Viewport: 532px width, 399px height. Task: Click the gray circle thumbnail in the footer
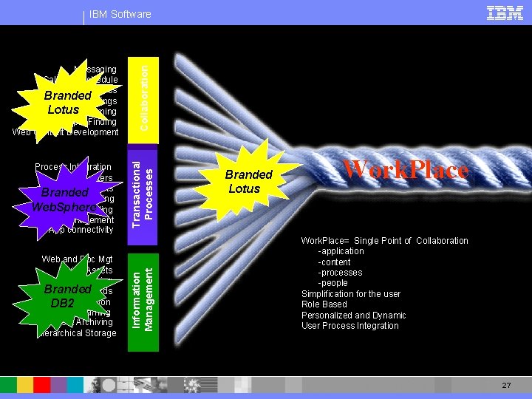[x=109, y=385]
